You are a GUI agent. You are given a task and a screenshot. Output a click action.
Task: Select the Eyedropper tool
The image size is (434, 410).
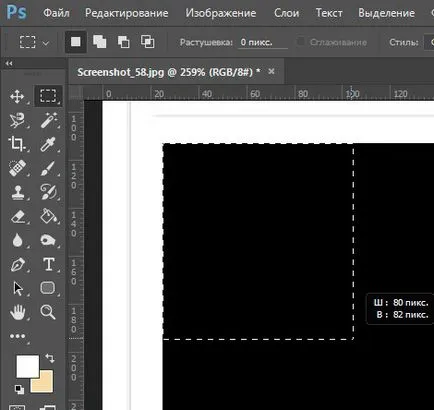tap(48, 144)
